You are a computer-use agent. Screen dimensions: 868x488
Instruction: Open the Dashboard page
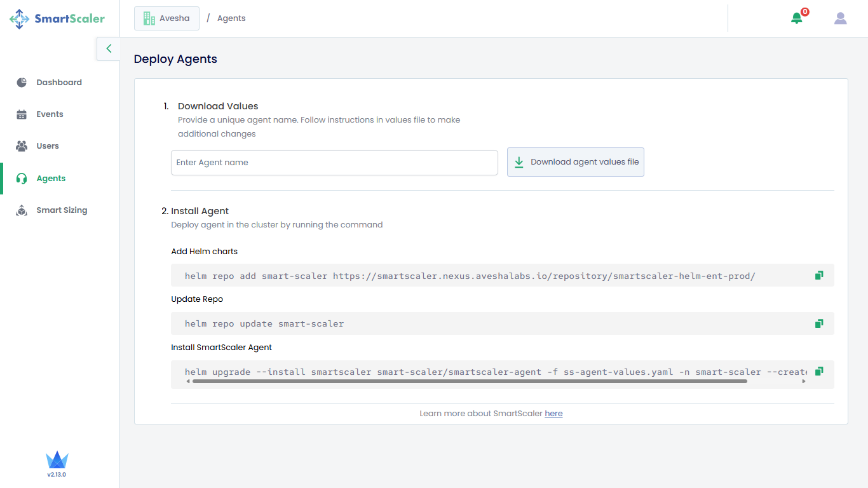click(x=59, y=83)
